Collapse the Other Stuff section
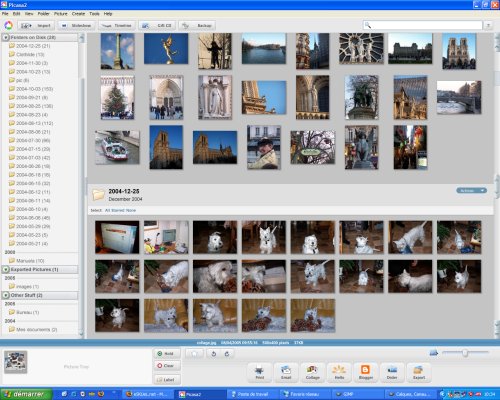Screen dimensions: 500x400 [6, 295]
